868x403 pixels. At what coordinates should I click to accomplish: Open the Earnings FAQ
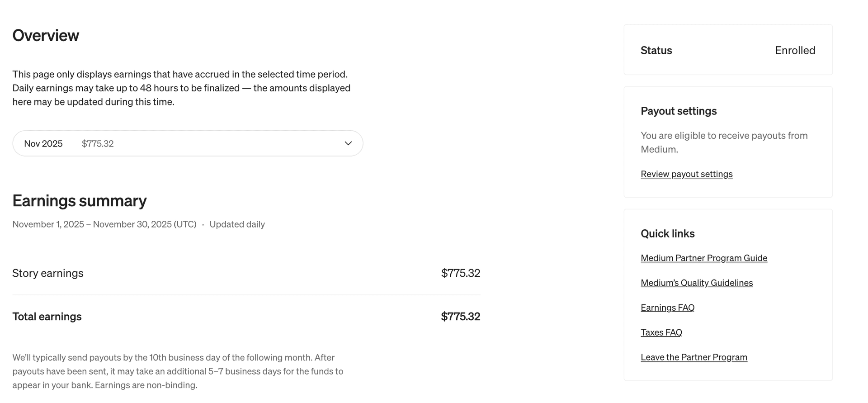(667, 307)
